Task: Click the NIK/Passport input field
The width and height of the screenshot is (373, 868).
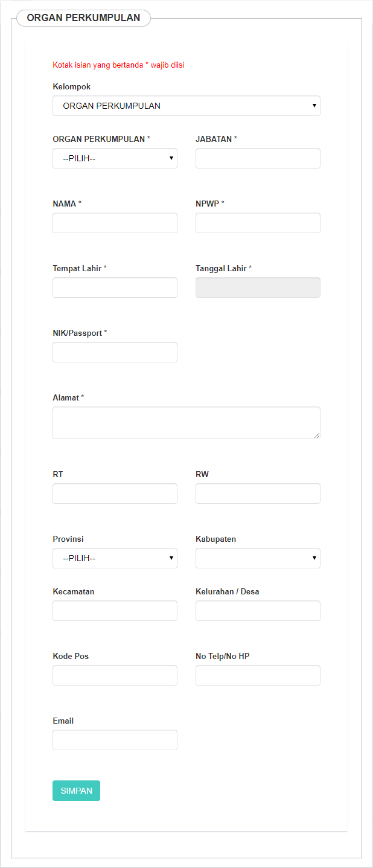Action: (115, 352)
